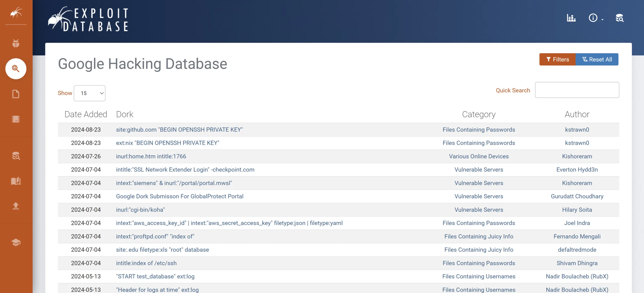Screen dimensions: 644x293
Task: Click the database search icon in header
Action: tap(619, 18)
